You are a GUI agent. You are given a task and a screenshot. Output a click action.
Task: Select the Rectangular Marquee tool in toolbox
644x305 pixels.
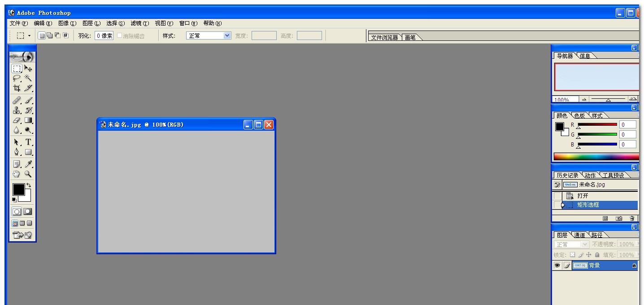point(17,69)
